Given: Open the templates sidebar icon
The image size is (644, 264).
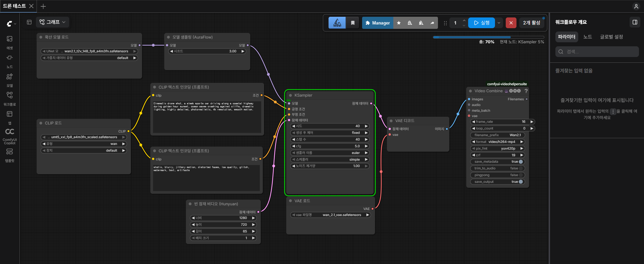Looking at the screenshot, I should point(9,155).
